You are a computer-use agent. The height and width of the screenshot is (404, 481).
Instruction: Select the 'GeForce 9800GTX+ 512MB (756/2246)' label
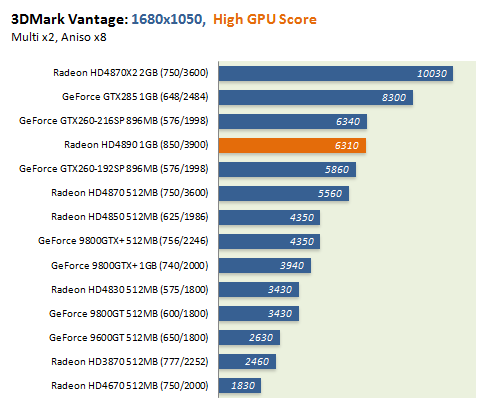click(x=123, y=241)
